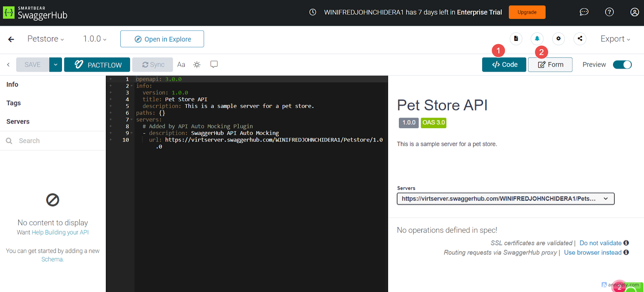Click the openapi 3.0.0 line in editor
The image size is (644, 292).
coord(159,79)
